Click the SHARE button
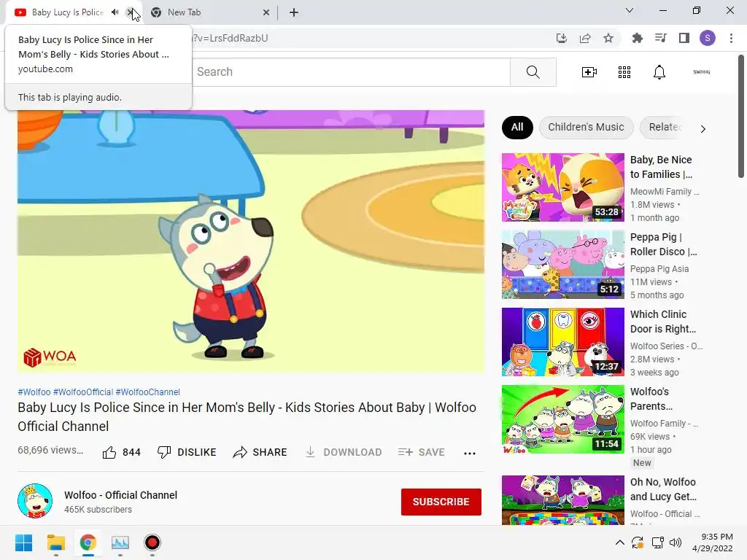This screenshot has height=560, width=747. pyautogui.click(x=260, y=452)
